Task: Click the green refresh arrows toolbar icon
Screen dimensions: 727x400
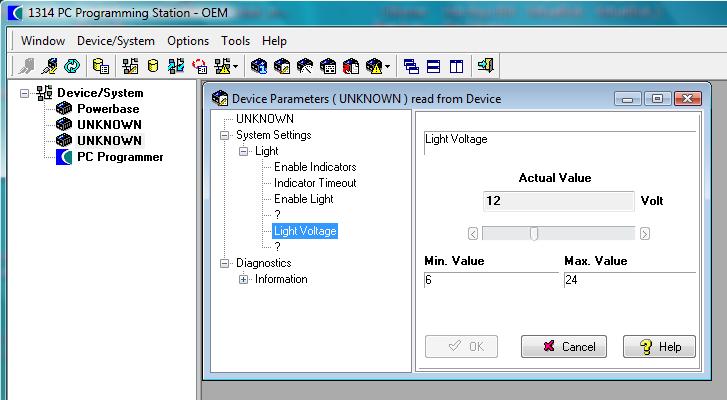Action: coord(72,67)
